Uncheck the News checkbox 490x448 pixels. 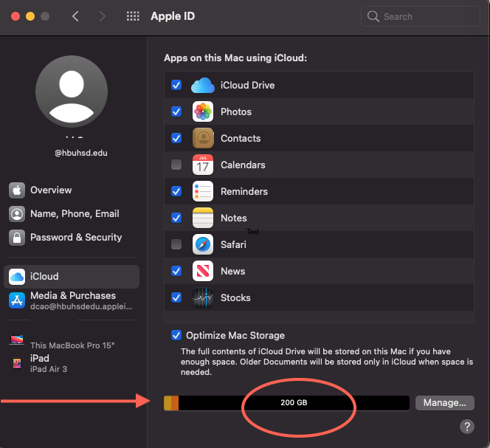pos(176,271)
